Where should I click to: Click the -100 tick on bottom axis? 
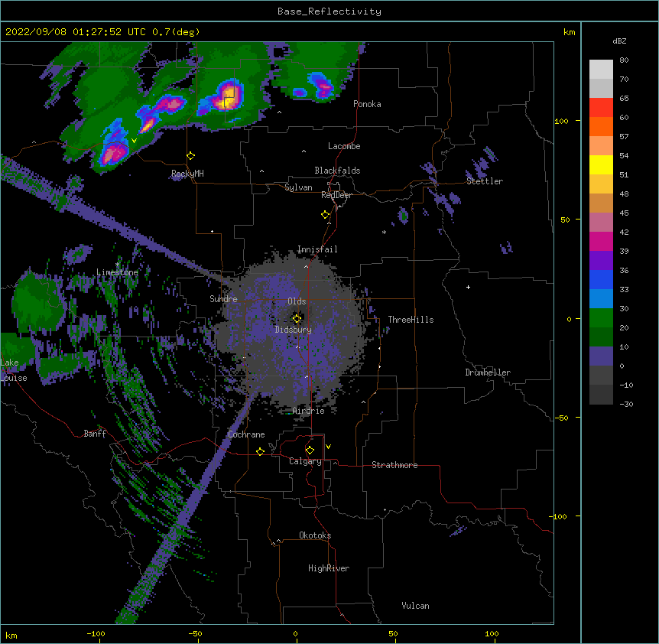pyautogui.click(x=96, y=633)
